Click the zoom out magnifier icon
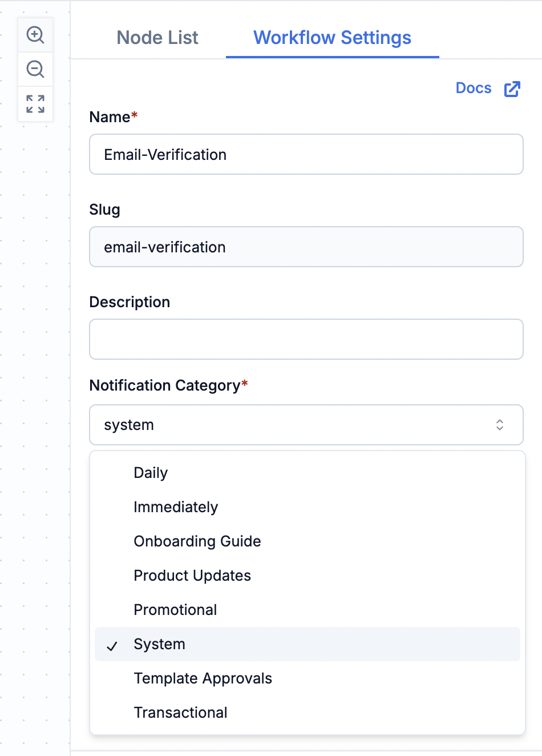The image size is (542, 756). (35, 70)
